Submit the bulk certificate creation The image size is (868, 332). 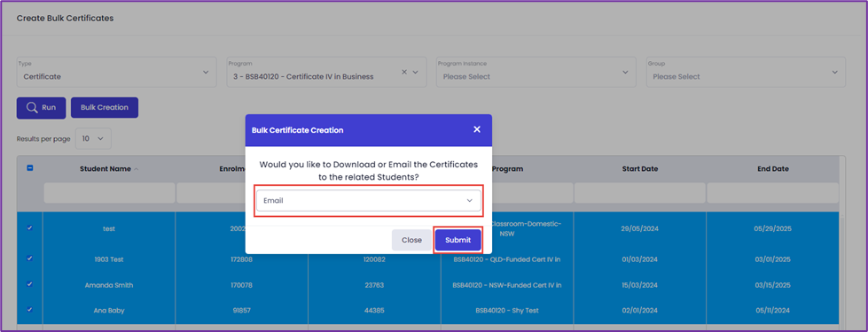(x=457, y=240)
